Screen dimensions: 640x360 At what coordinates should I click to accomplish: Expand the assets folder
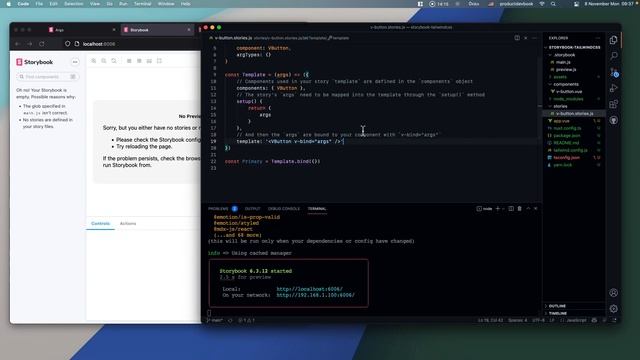tap(573, 77)
